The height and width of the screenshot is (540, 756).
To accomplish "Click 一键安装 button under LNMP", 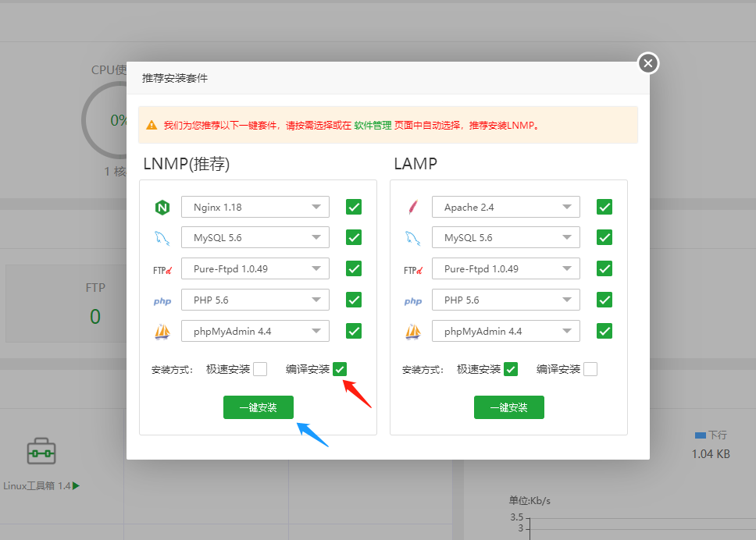I will [x=259, y=407].
